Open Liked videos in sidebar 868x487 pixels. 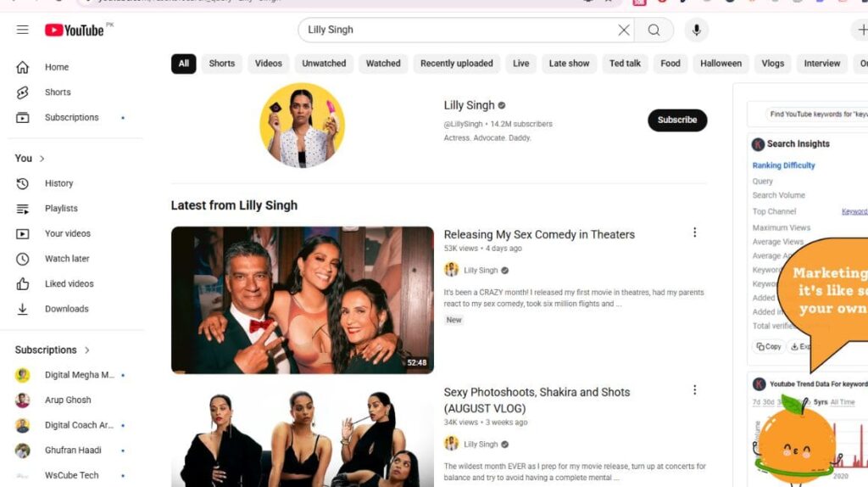tap(69, 284)
